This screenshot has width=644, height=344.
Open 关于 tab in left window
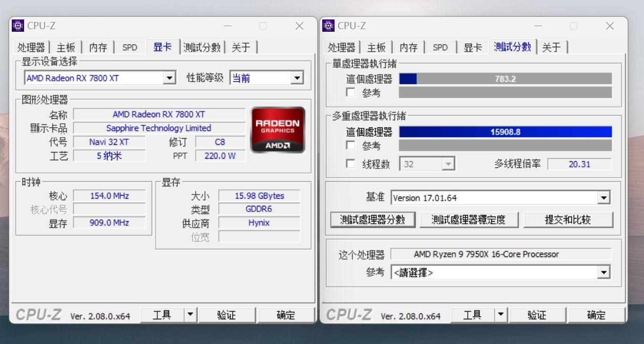pyautogui.click(x=241, y=48)
